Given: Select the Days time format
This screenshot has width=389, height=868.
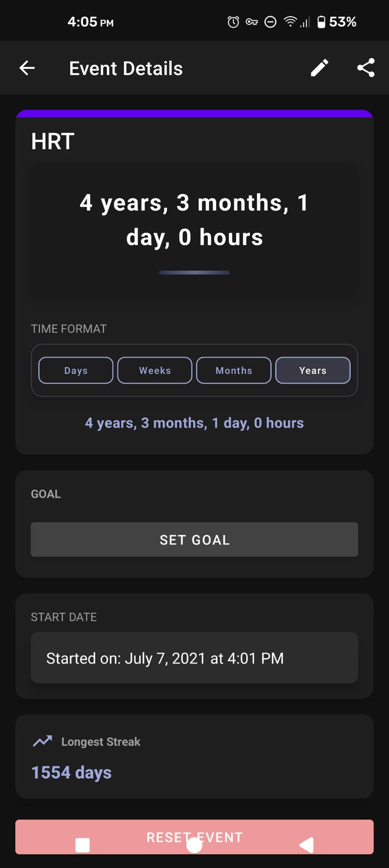Looking at the screenshot, I should click(x=76, y=370).
